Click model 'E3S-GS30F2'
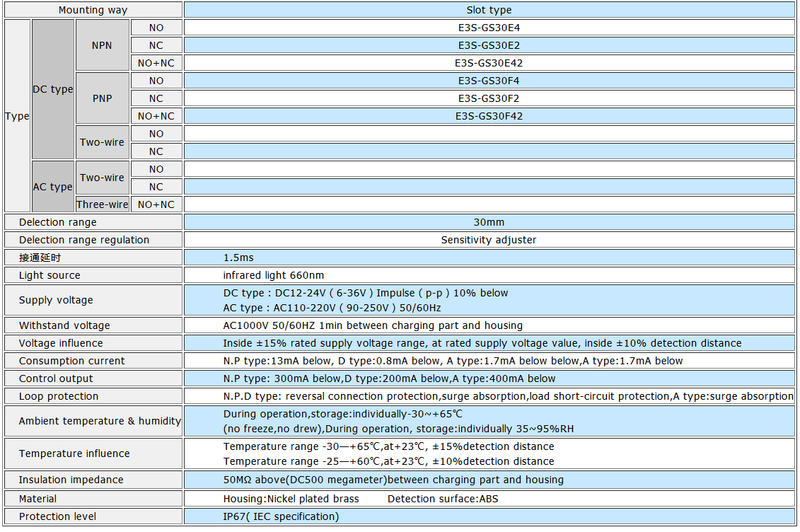 point(489,98)
